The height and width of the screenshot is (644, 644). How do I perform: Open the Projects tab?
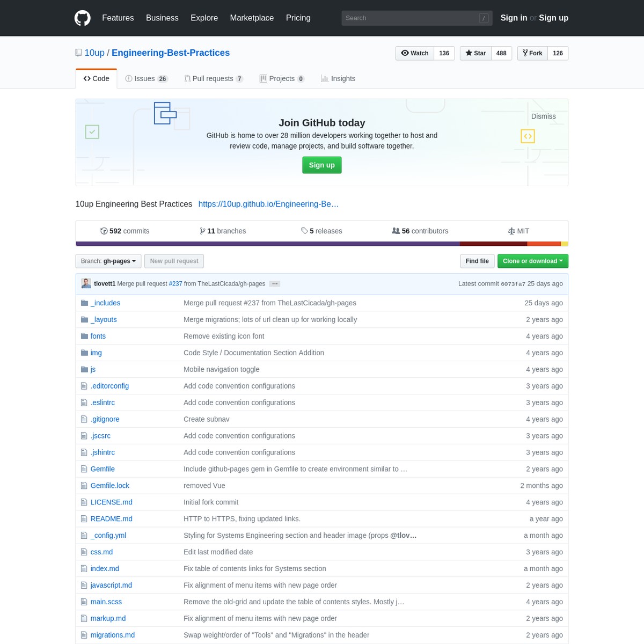[282, 78]
